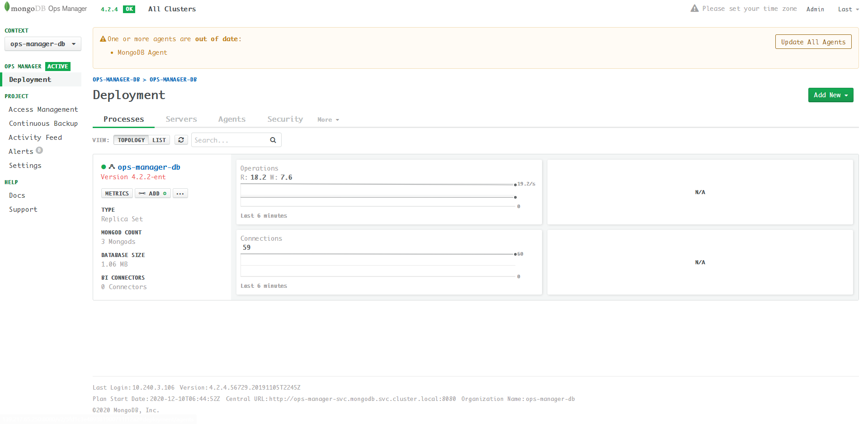Open the Security tab
The image size is (868, 424).
(285, 119)
